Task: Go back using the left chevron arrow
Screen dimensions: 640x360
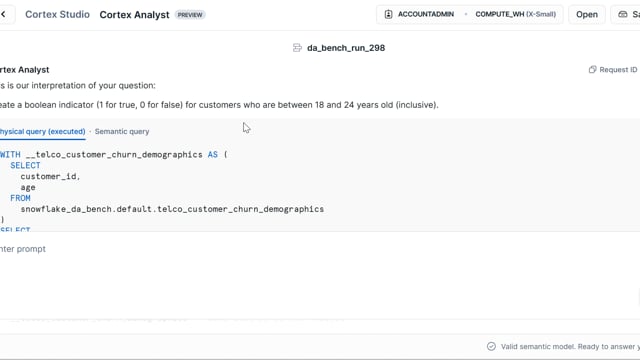Action: click(x=3, y=14)
